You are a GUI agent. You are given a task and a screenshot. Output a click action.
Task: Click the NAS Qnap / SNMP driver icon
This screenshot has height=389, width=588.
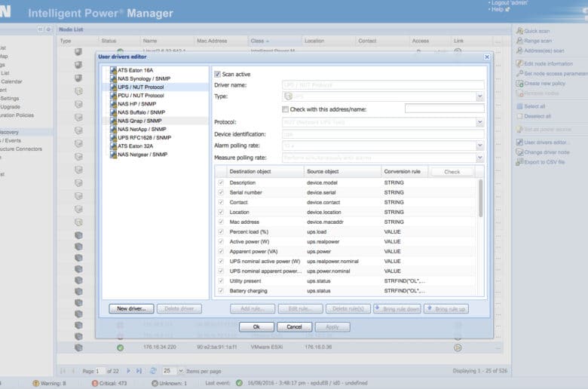[x=113, y=121]
